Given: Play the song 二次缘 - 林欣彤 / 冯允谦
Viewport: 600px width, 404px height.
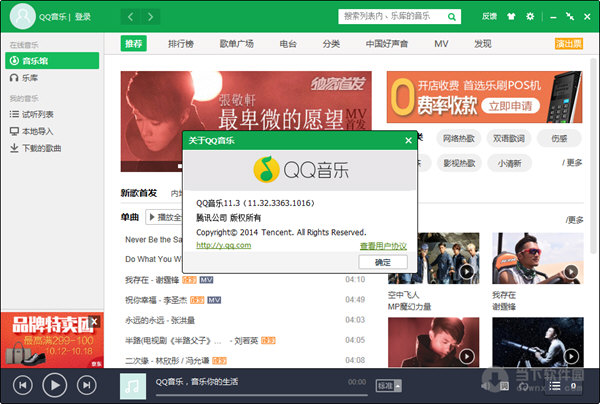Looking at the screenshot, I should 167,360.
